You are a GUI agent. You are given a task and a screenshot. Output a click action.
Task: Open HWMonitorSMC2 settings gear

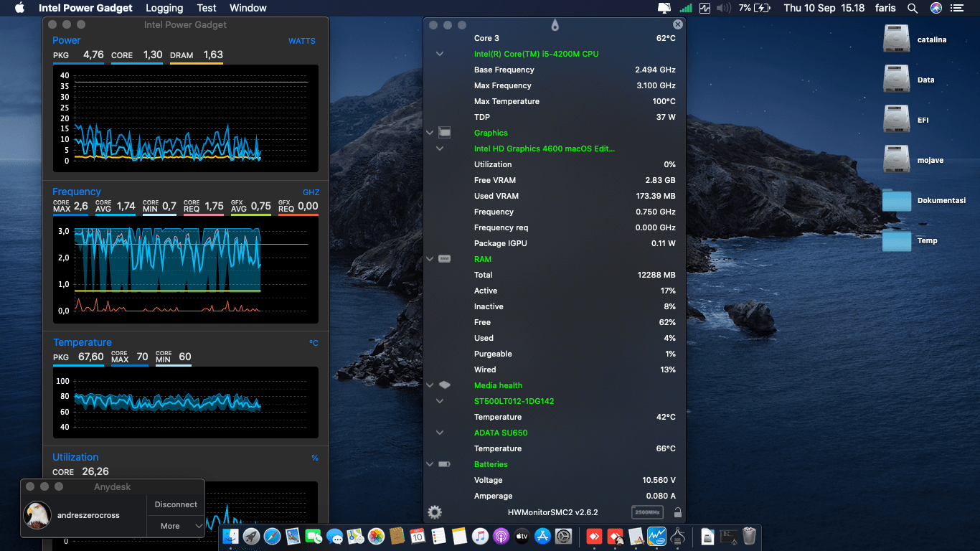click(435, 512)
